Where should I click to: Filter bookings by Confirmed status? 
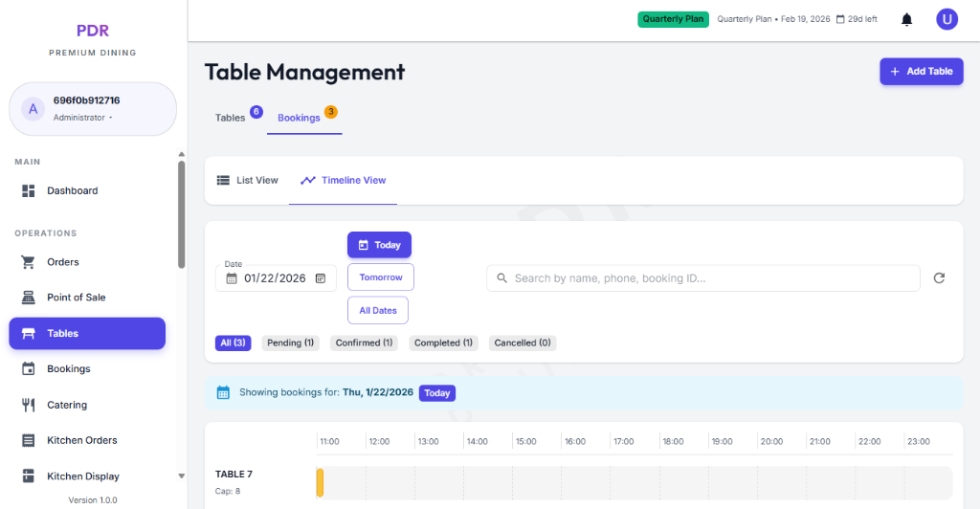click(x=364, y=343)
